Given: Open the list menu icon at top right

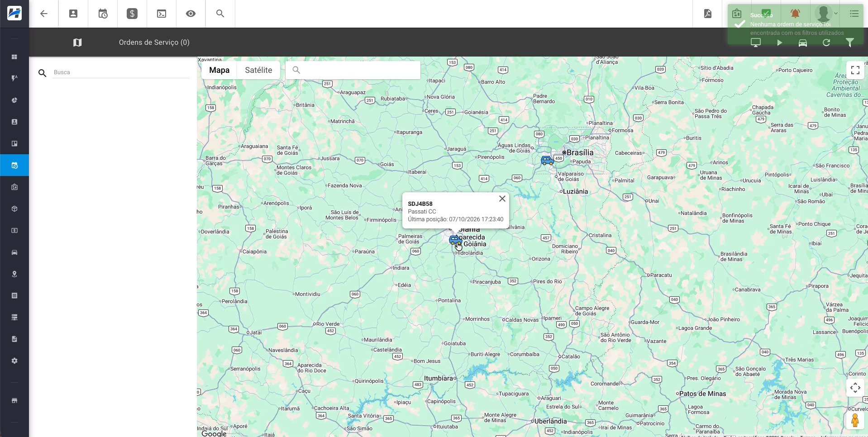Looking at the screenshot, I should point(854,14).
